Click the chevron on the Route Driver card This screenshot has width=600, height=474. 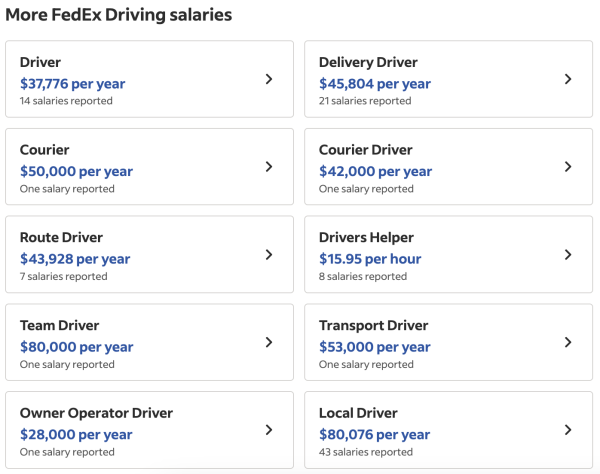click(x=269, y=255)
